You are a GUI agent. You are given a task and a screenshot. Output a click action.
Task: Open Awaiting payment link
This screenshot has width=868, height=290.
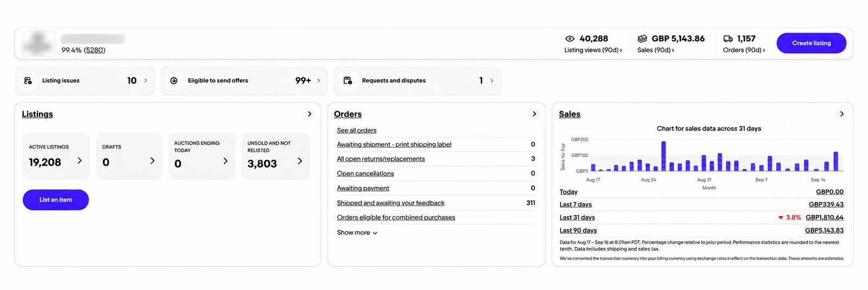point(363,188)
